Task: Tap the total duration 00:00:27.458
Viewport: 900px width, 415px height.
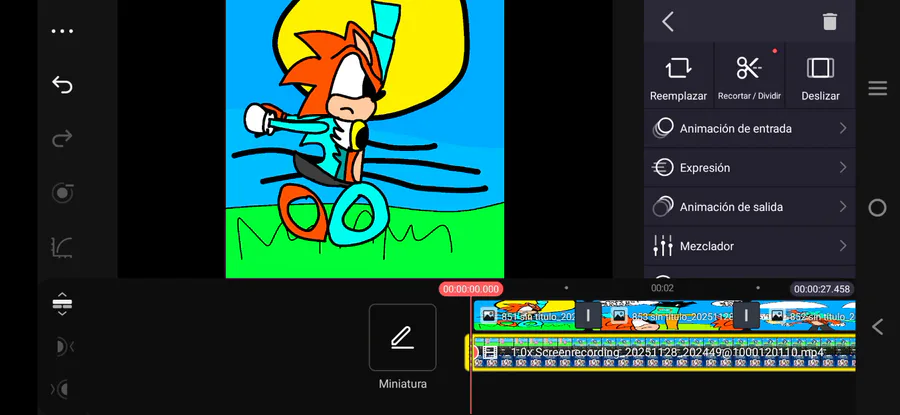Action: pyautogui.click(x=822, y=289)
